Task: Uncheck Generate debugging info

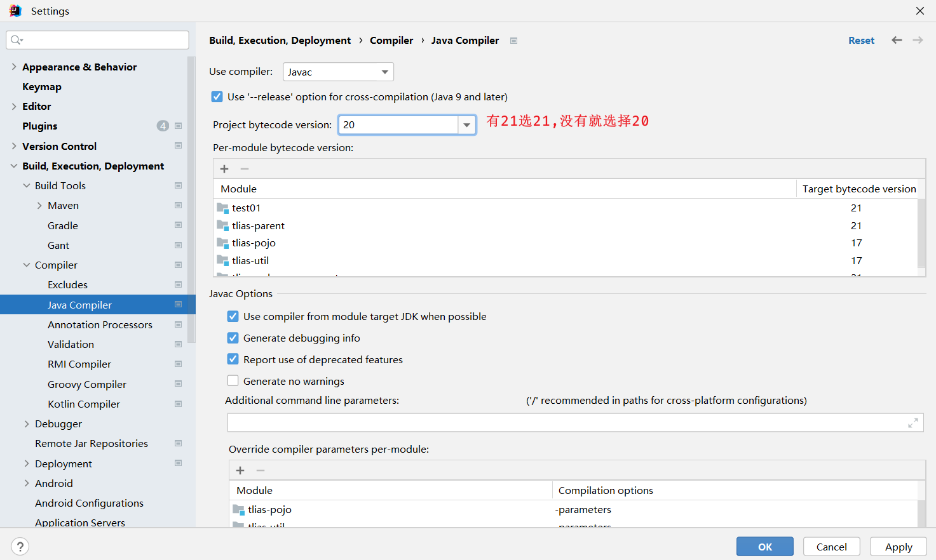Action: [233, 338]
